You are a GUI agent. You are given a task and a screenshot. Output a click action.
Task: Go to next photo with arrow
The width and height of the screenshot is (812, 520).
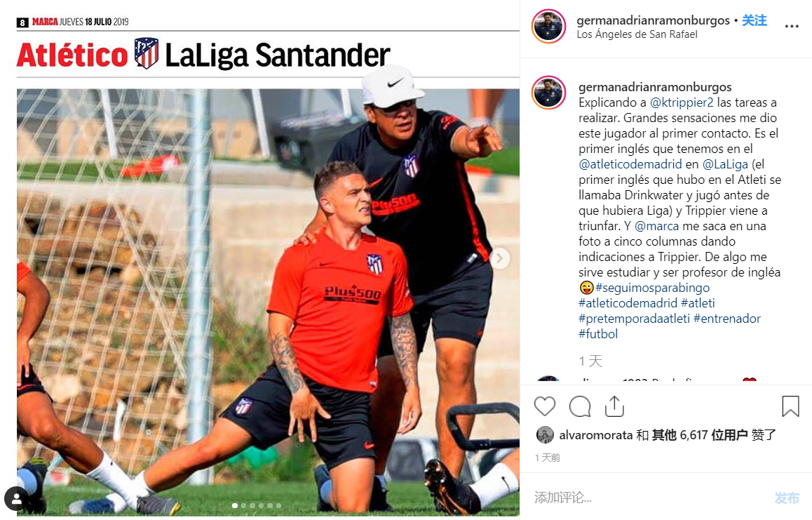(500, 258)
